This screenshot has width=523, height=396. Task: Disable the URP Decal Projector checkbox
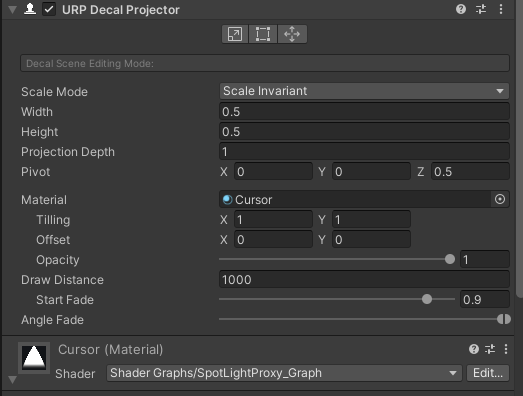point(49,9)
